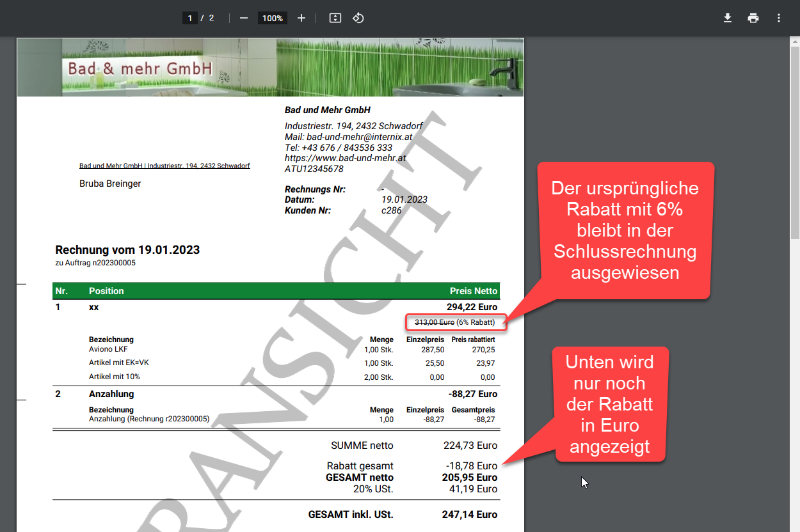Edit the current page number field
This screenshot has width=800, height=532.
click(x=189, y=18)
